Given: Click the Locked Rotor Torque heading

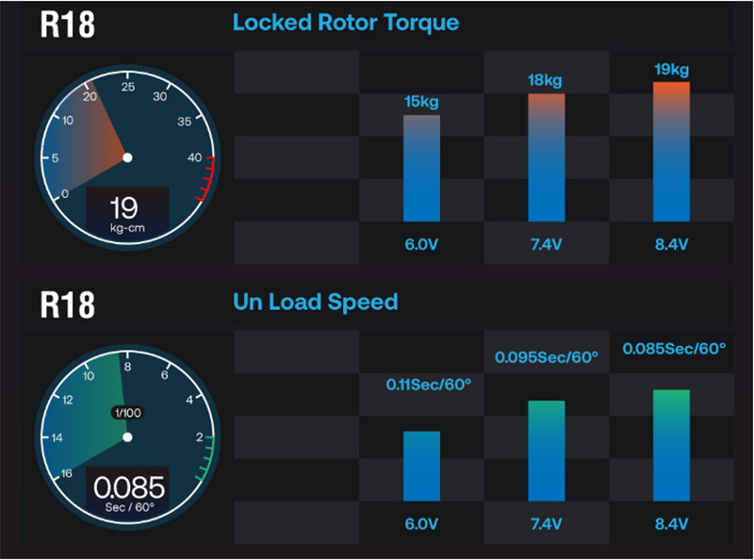Looking at the screenshot, I should (x=346, y=22).
